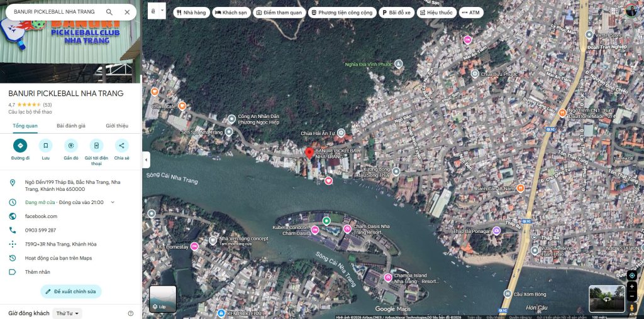Share the place via Chia sẻ icon
The height and width of the screenshot is (319, 644).
tap(121, 146)
